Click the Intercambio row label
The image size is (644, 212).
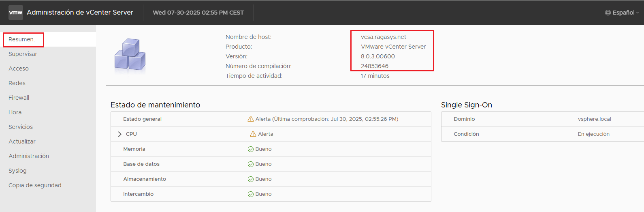pyautogui.click(x=139, y=194)
